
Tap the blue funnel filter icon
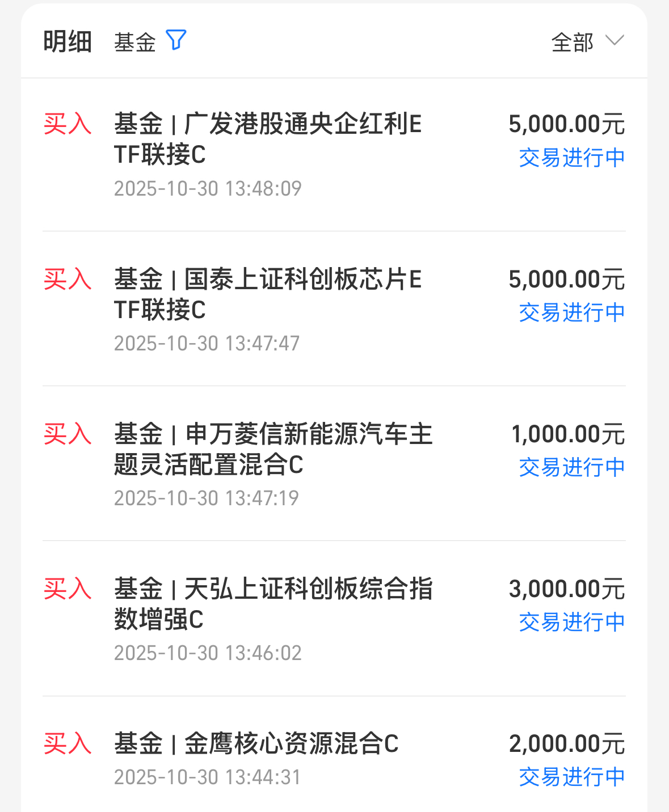click(x=176, y=40)
